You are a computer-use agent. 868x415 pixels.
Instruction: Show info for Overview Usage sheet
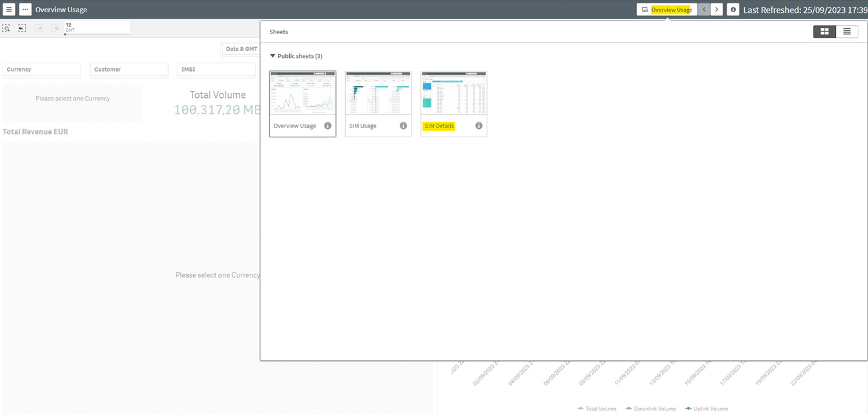coord(328,126)
